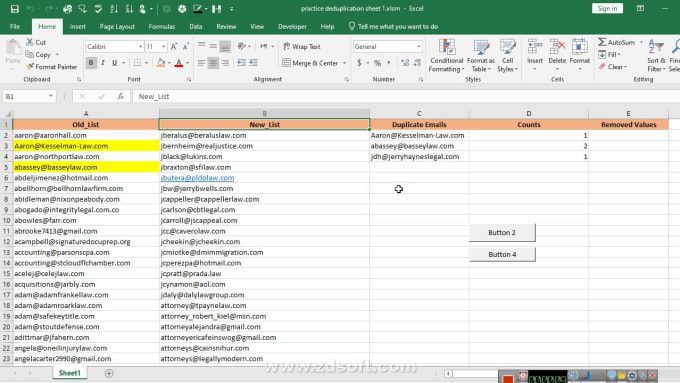Toggle Align Left
The width and height of the screenshot is (680, 383).
point(201,63)
